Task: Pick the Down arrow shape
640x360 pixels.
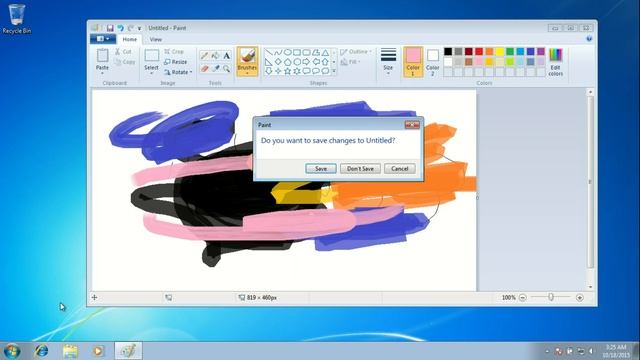Action: pos(269,71)
